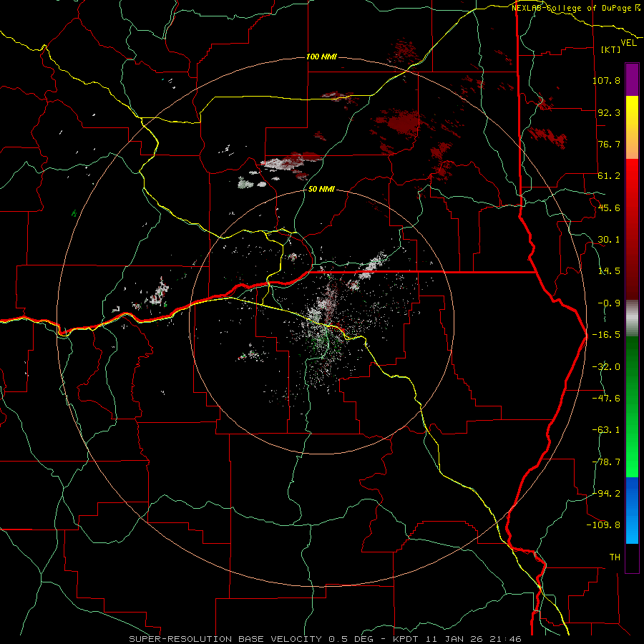Pick the gray-white segment of color bar
Image resolution: width=644 pixels, height=644 pixels.
[632, 318]
